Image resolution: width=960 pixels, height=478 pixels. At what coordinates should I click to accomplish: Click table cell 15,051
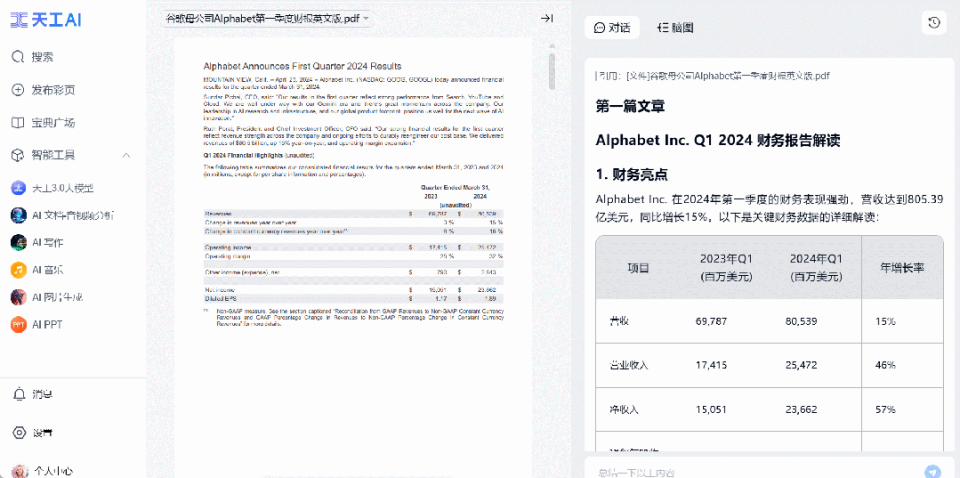[x=711, y=409]
